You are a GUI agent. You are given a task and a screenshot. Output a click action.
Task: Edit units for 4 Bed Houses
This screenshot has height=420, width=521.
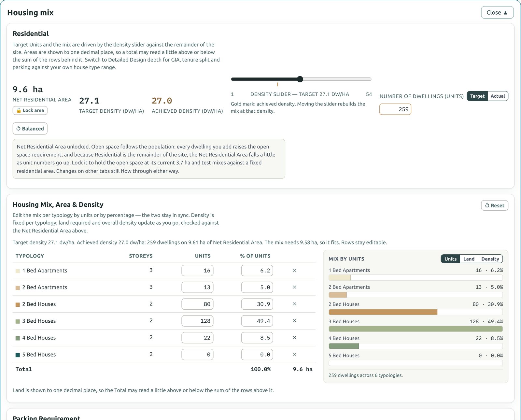(197, 338)
